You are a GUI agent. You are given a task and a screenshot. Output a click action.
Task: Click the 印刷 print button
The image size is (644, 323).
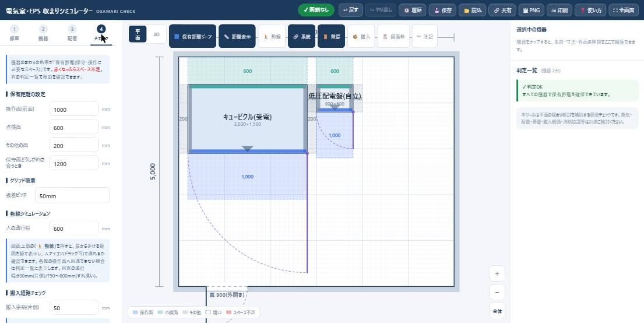pyautogui.click(x=559, y=10)
